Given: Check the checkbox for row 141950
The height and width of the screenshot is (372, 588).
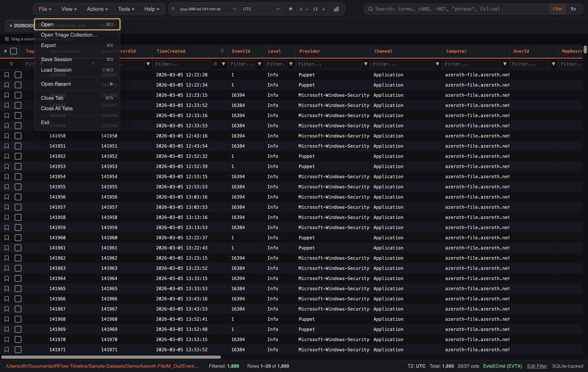Looking at the screenshot, I should point(18,136).
